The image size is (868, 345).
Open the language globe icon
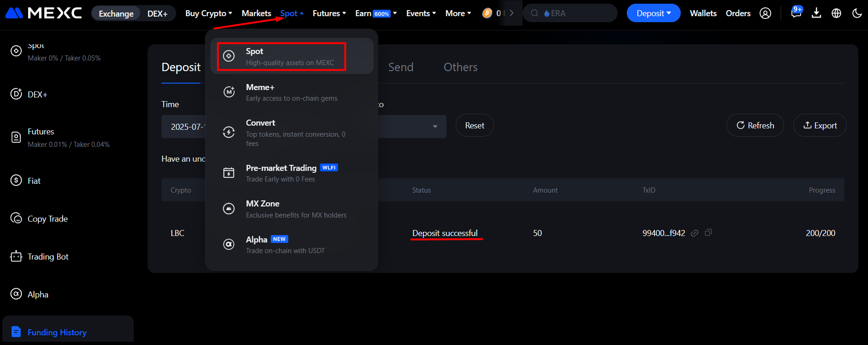tap(836, 13)
